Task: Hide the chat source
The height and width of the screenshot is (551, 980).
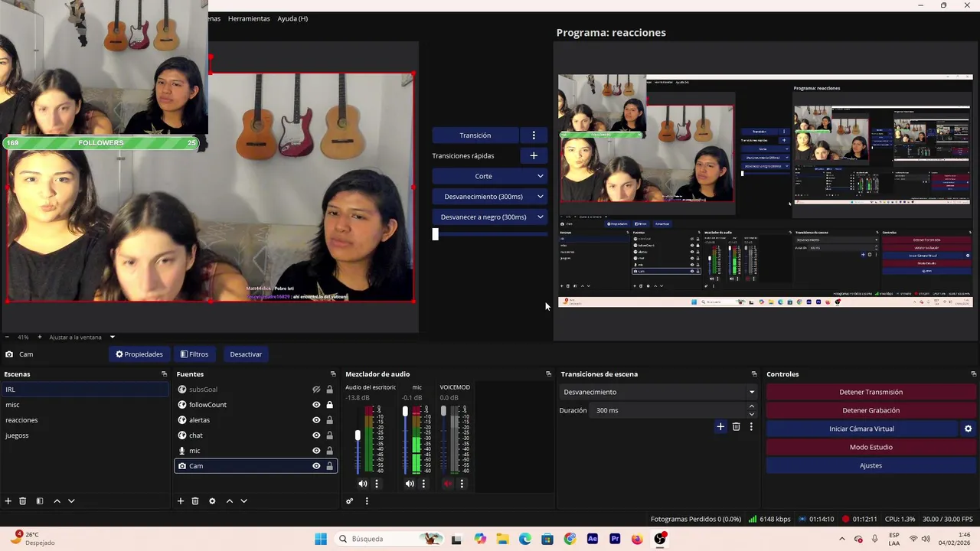Action: [316, 435]
